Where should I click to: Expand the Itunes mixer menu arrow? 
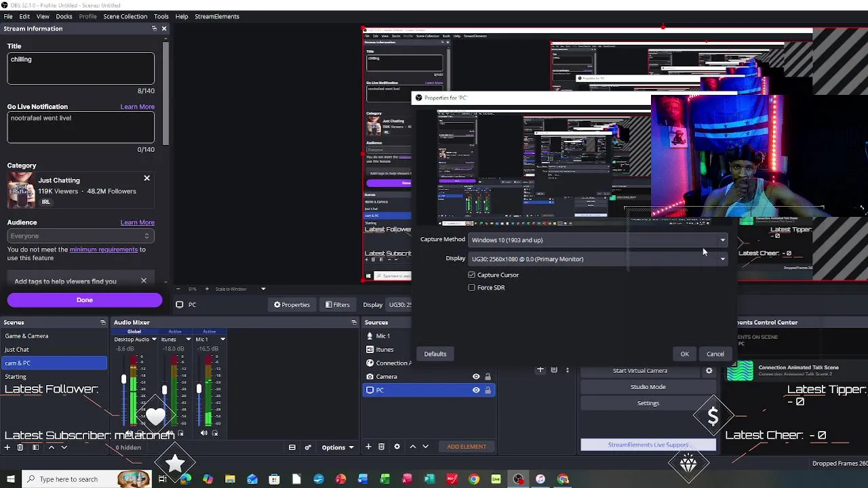pyautogui.click(x=188, y=340)
